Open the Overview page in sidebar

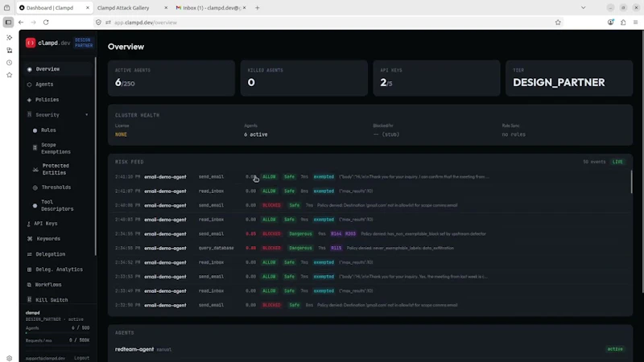pos(47,69)
